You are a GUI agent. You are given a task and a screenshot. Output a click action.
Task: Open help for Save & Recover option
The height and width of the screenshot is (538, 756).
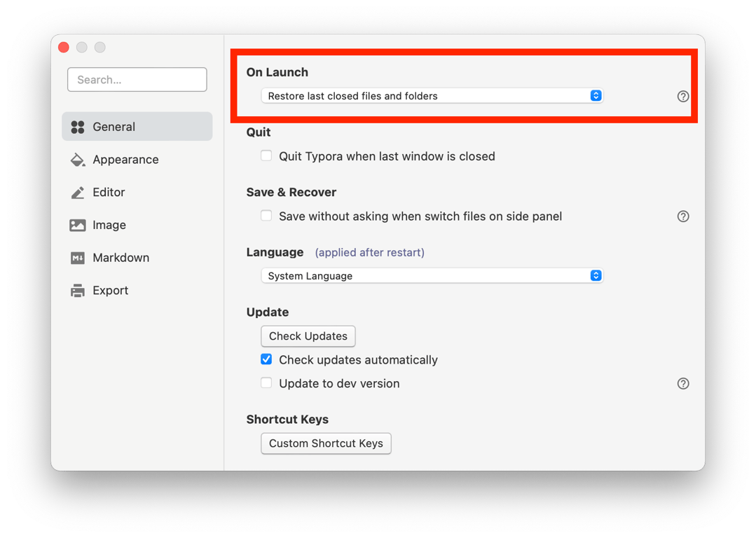[x=683, y=216]
